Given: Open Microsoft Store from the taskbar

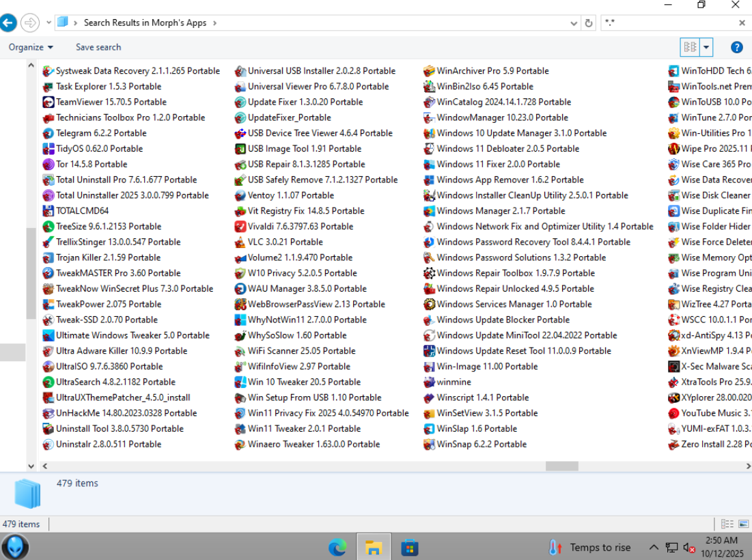Looking at the screenshot, I should point(410,547).
